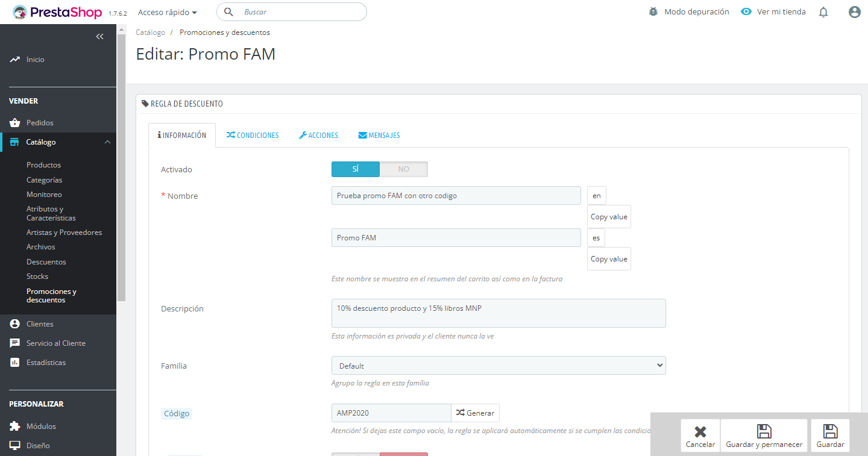Click Guardar y permanecer button
The height and width of the screenshot is (456, 868).
click(x=764, y=436)
